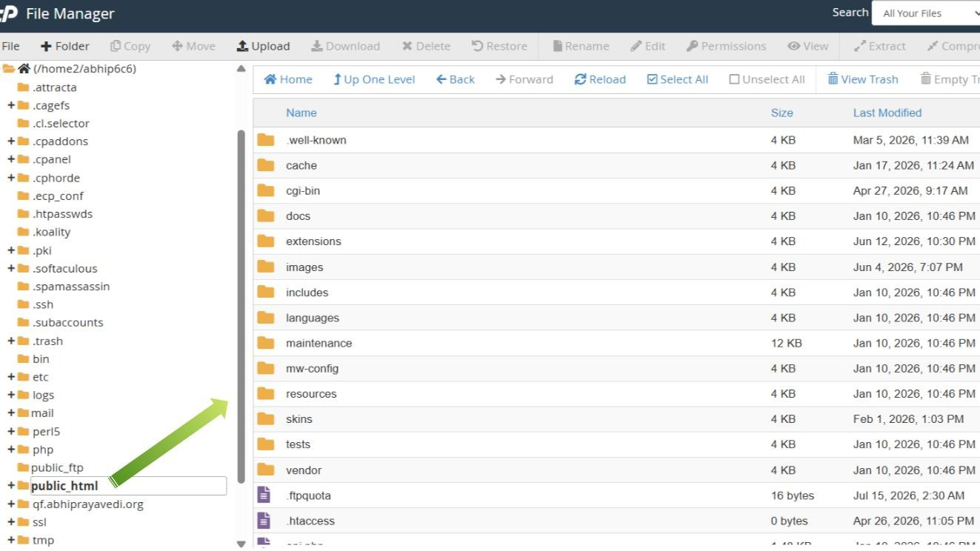Expand the mail tree folder
980x551 pixels.
click(x=11, y=413)
